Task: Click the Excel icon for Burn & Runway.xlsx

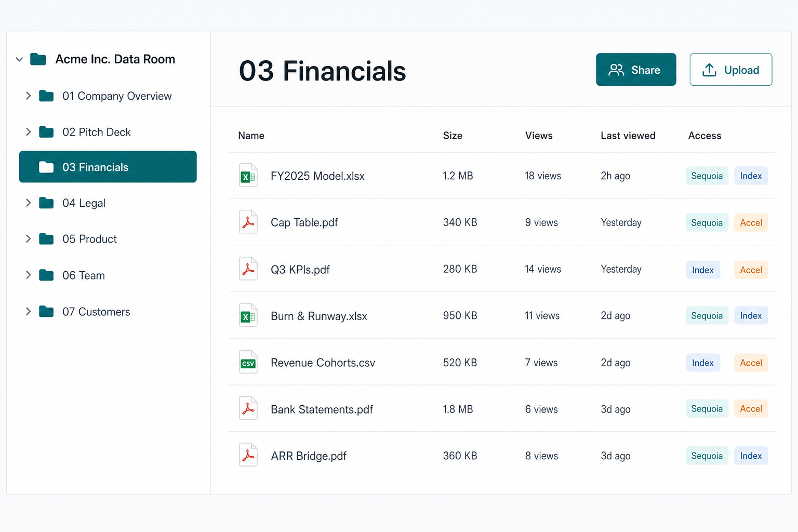Action: click(248, 315)
